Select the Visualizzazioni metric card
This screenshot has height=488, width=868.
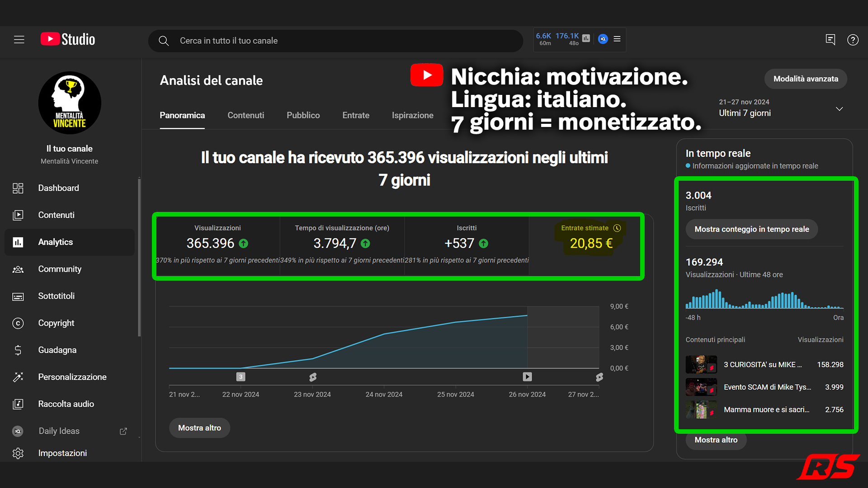(x=218, y=245)
